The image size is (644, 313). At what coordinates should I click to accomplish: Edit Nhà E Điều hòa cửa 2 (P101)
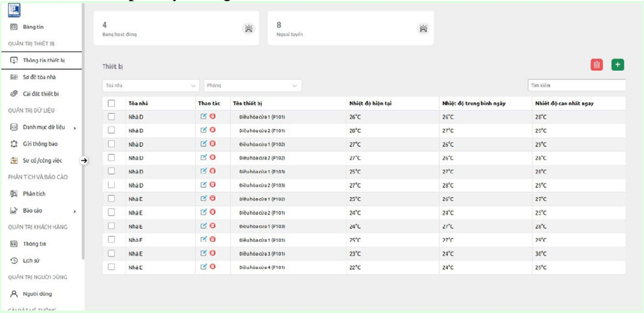coord(203,212)
